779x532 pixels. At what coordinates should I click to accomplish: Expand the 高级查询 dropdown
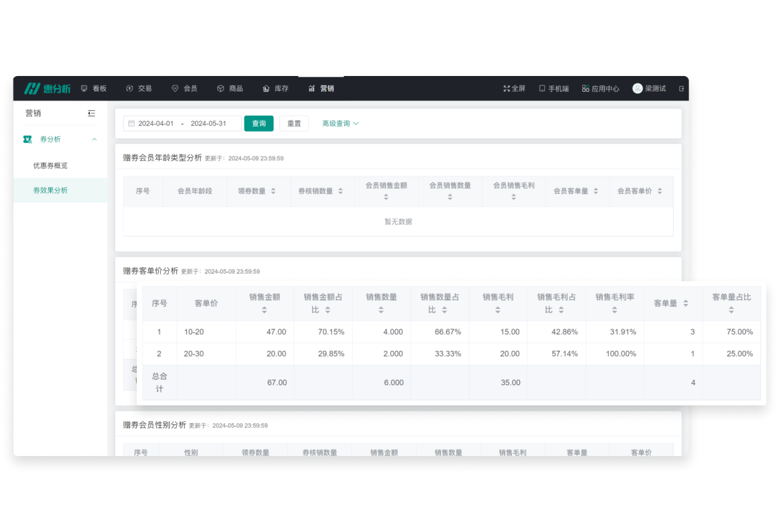tap(340, 123)
